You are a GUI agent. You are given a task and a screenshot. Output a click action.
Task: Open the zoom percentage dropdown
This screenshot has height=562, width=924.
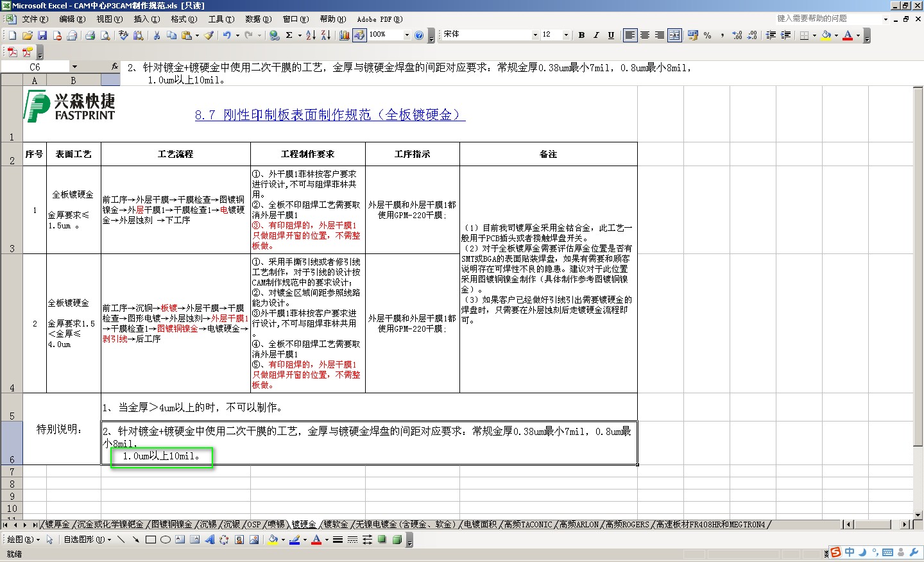407,35
